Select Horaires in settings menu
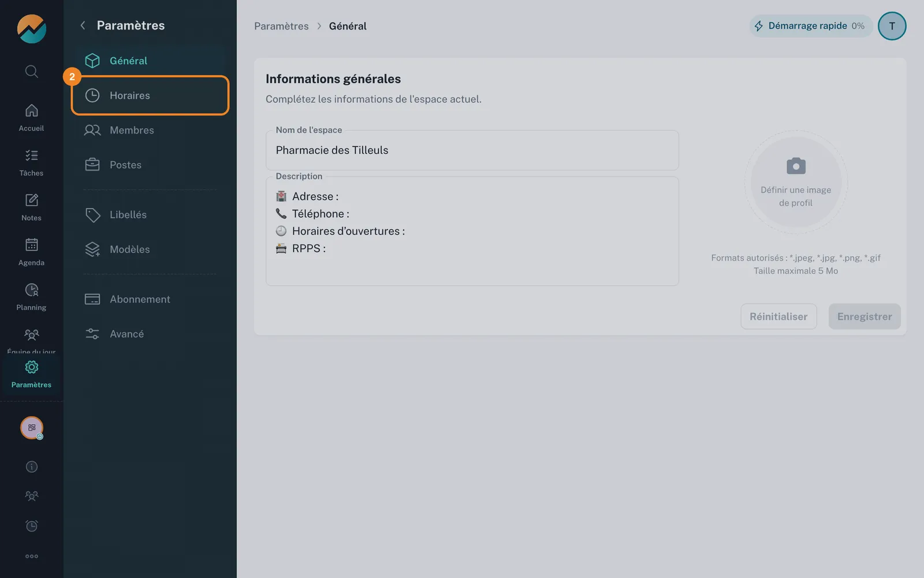The image size is (924, 578). 150,95
